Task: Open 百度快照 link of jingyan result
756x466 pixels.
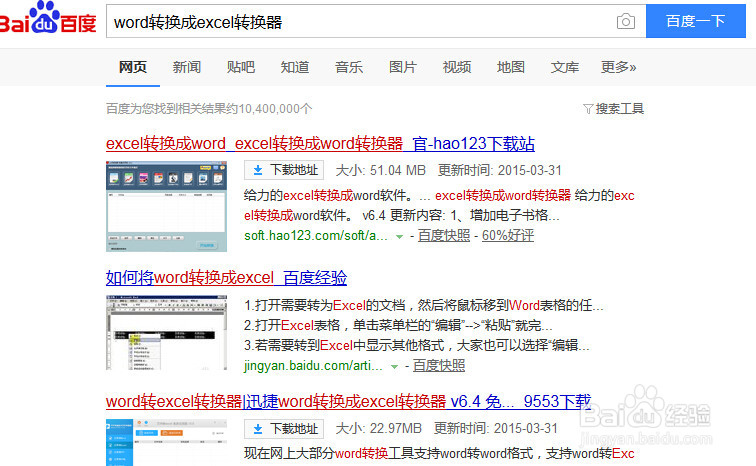Action: (439, 366)
